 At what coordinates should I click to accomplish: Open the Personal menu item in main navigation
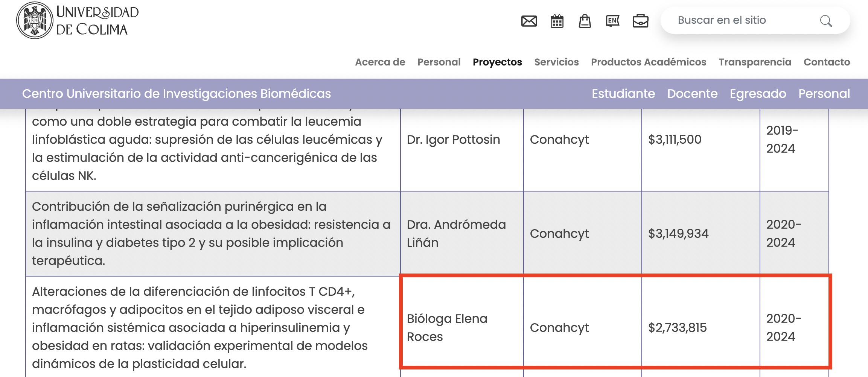[439, 62]
